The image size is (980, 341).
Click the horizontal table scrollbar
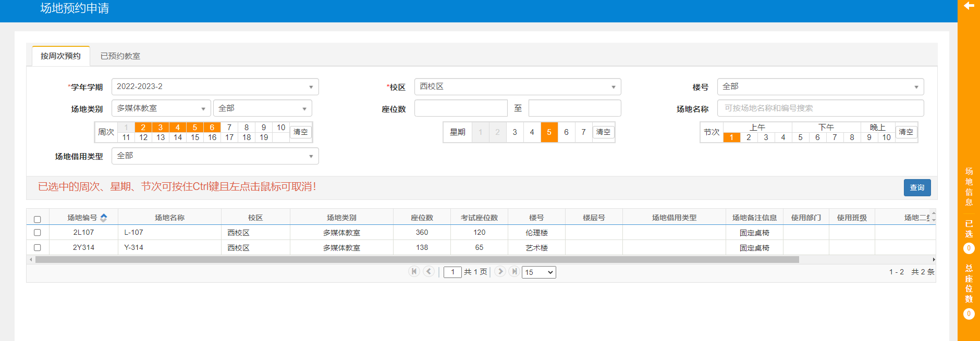point(417,259)
